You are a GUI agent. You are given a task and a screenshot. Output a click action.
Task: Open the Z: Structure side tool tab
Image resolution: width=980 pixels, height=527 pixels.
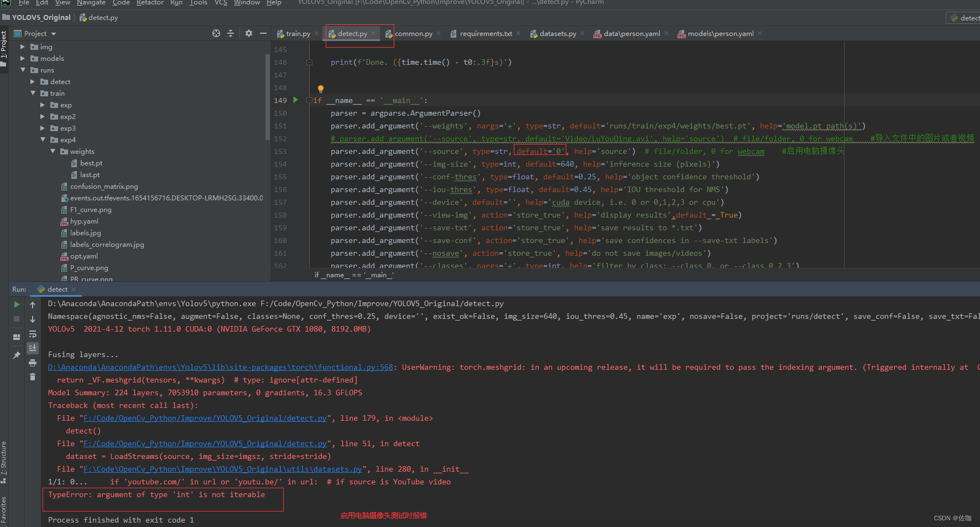4,462
